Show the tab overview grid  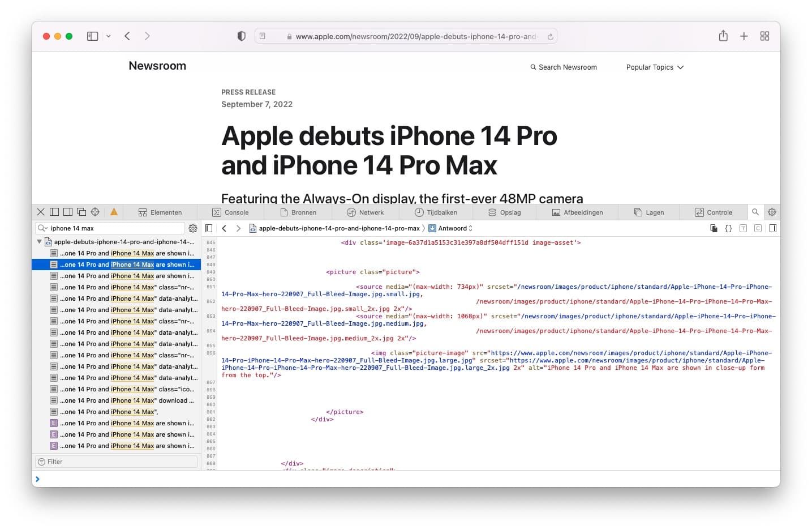[764, 36]
